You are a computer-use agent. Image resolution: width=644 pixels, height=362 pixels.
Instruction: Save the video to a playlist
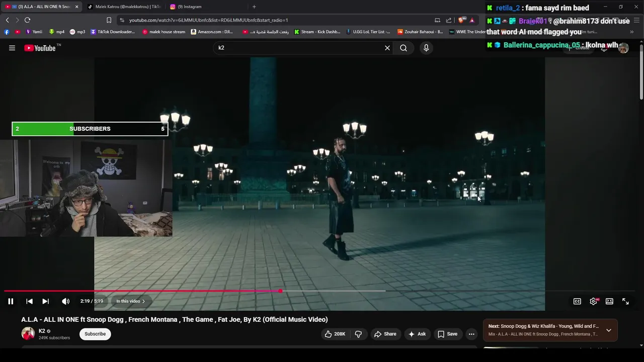click(x=447, y=334)
